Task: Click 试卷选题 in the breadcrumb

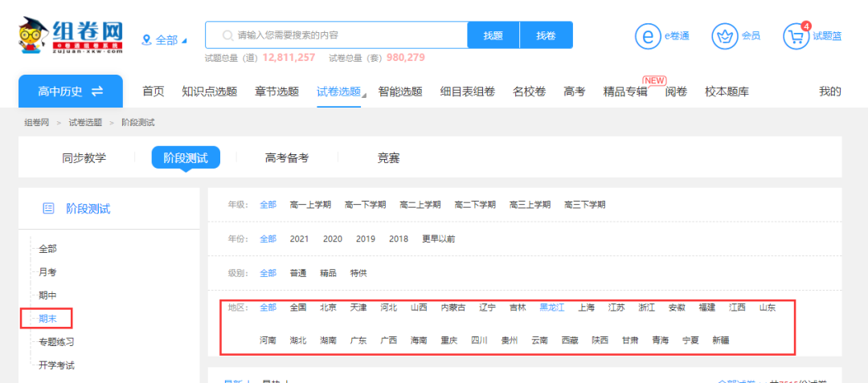Action: [85, 122]
